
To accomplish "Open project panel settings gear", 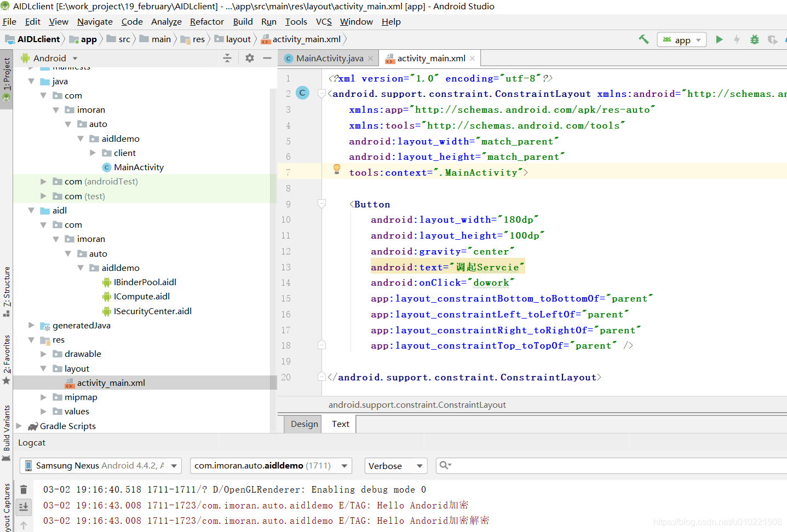I will [249, 58].
